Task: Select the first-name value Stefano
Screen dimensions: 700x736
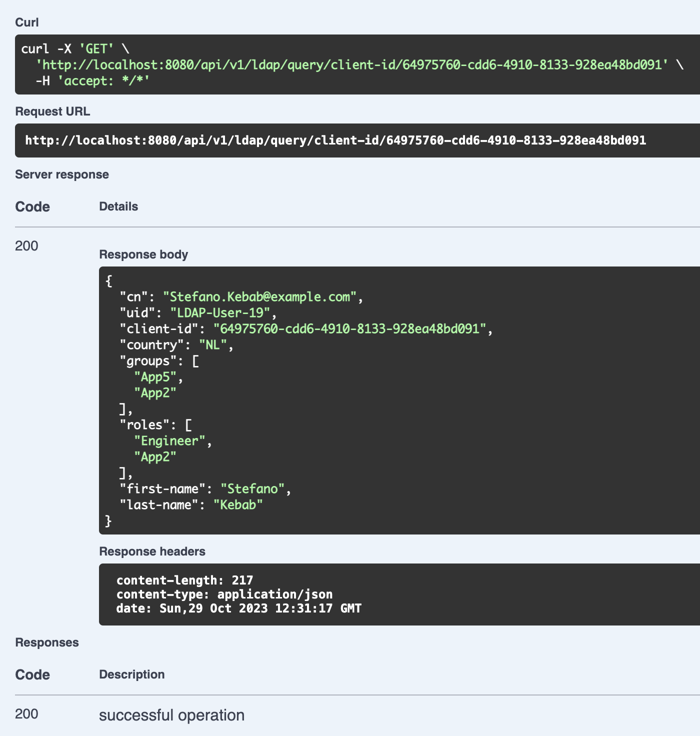Action: (254, 489)
